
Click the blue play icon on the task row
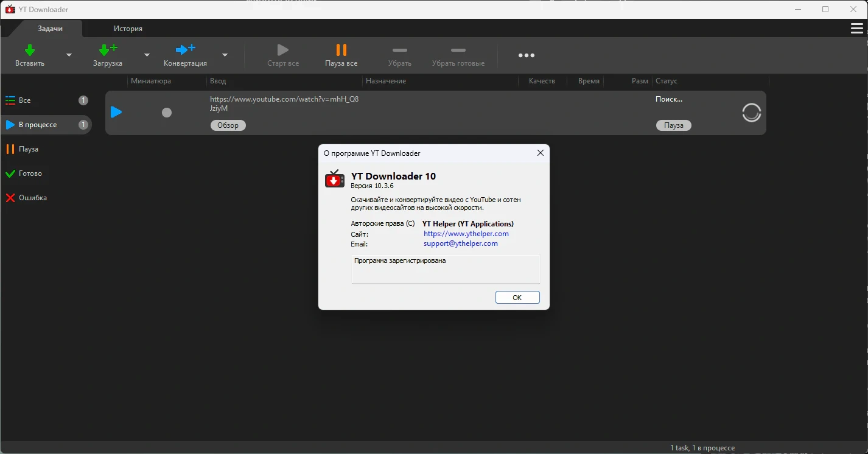[116, 112]
